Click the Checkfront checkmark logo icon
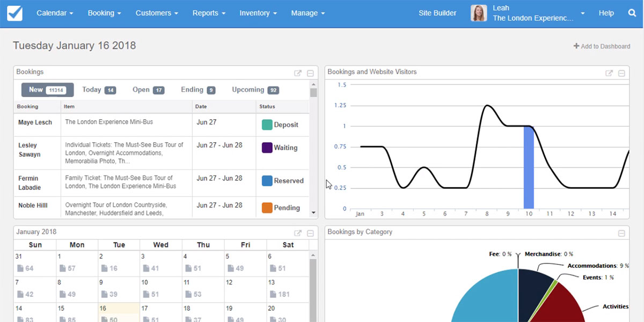Screen dimensions: 644x322 tap(15, 13)
